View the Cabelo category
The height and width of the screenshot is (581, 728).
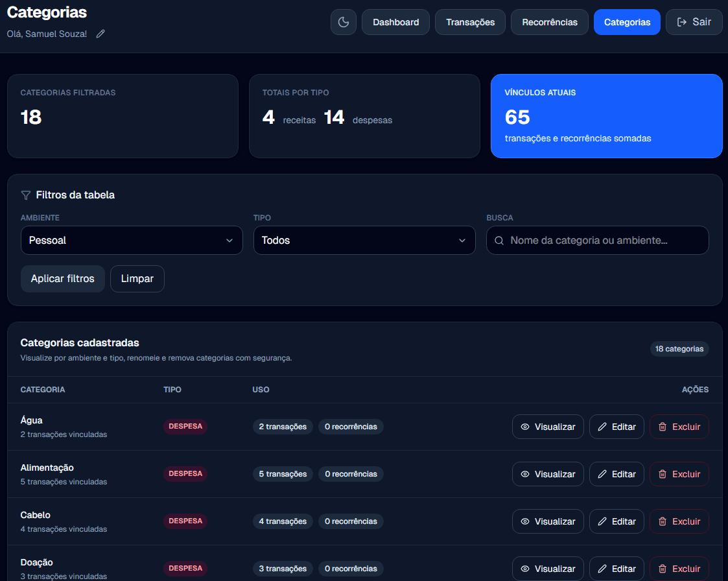tap(548, 521)
